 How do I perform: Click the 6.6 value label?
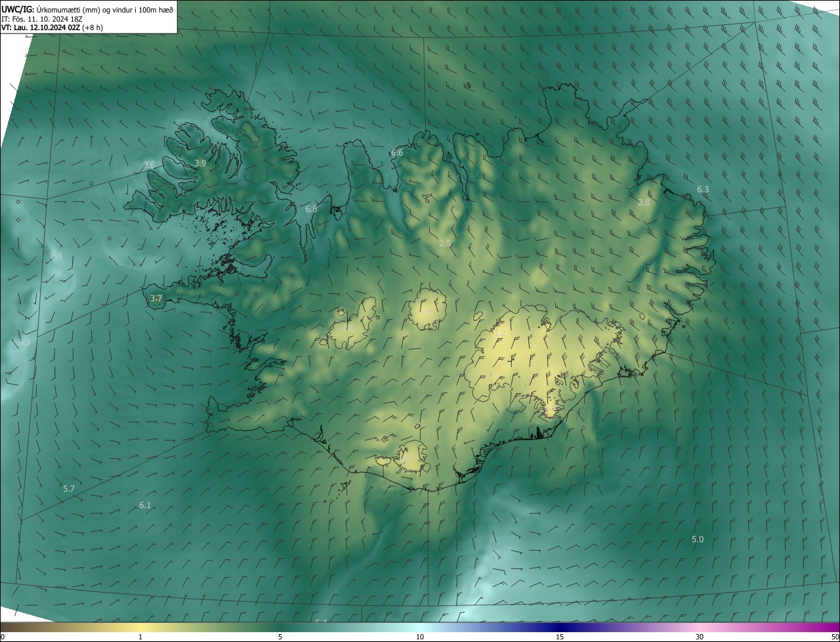[397, 153]
